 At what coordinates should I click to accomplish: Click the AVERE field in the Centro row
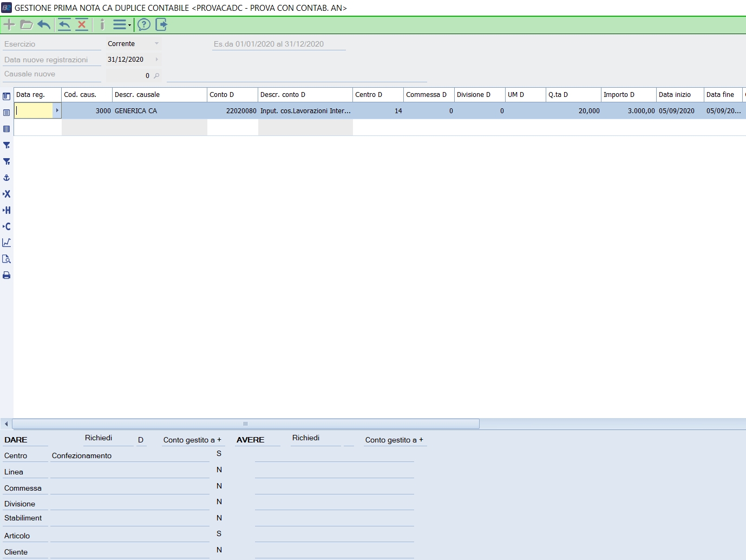[335, 455]
